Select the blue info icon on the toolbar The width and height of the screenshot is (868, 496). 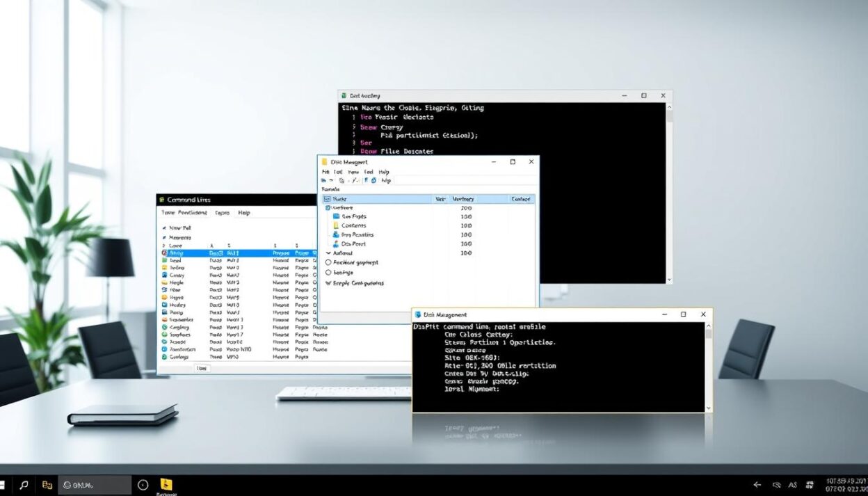tap(367, 180)
